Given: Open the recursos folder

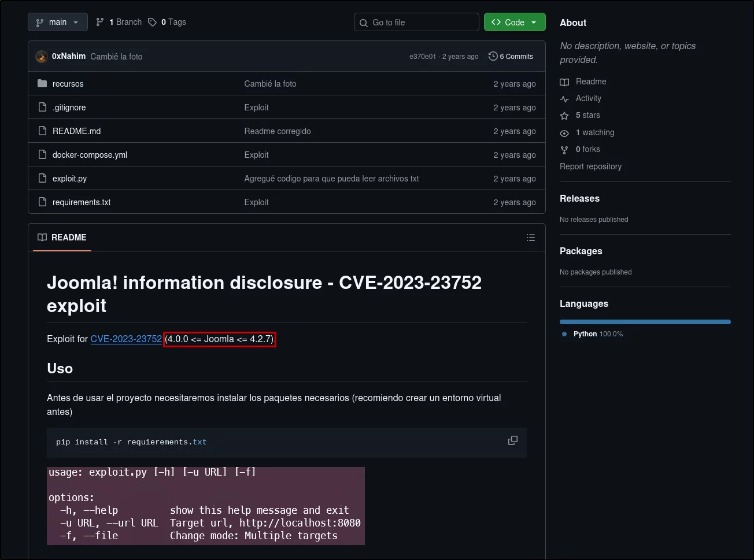Looking at the screenshot, I should (68, 84).
